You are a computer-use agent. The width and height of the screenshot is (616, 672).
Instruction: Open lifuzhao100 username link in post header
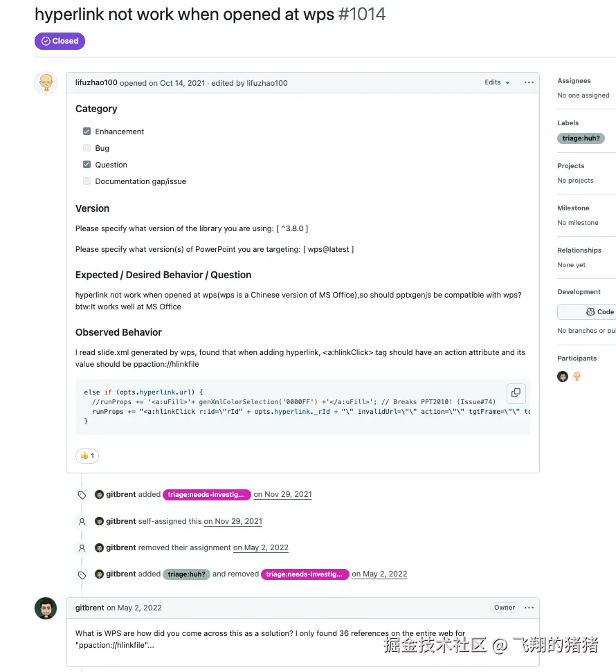click(96, 83)
